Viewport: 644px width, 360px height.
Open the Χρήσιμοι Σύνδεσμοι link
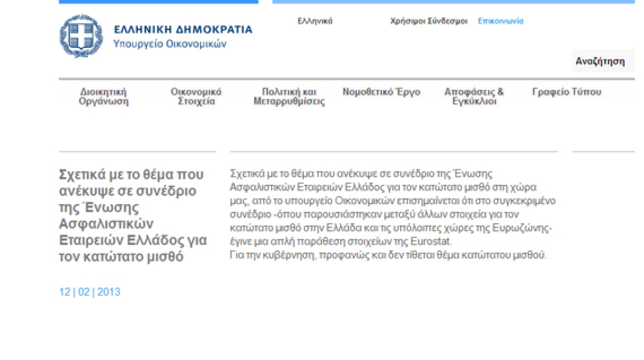[428, 21]
